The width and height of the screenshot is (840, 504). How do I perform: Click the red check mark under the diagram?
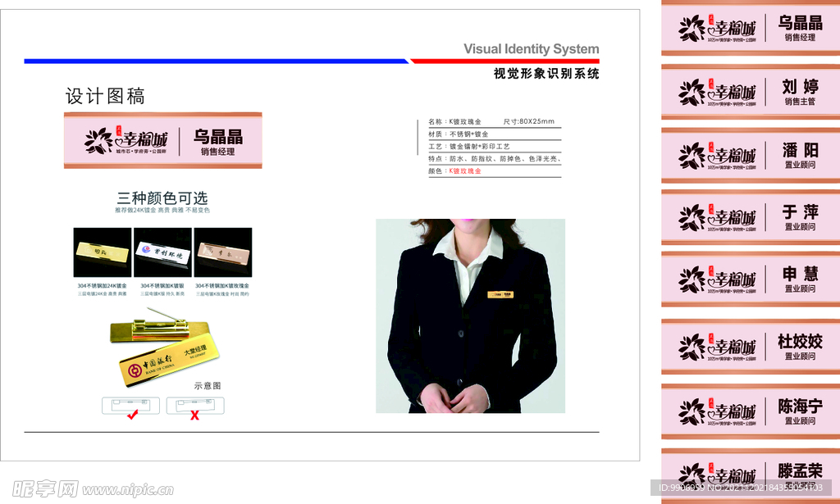tap(132, 414)
